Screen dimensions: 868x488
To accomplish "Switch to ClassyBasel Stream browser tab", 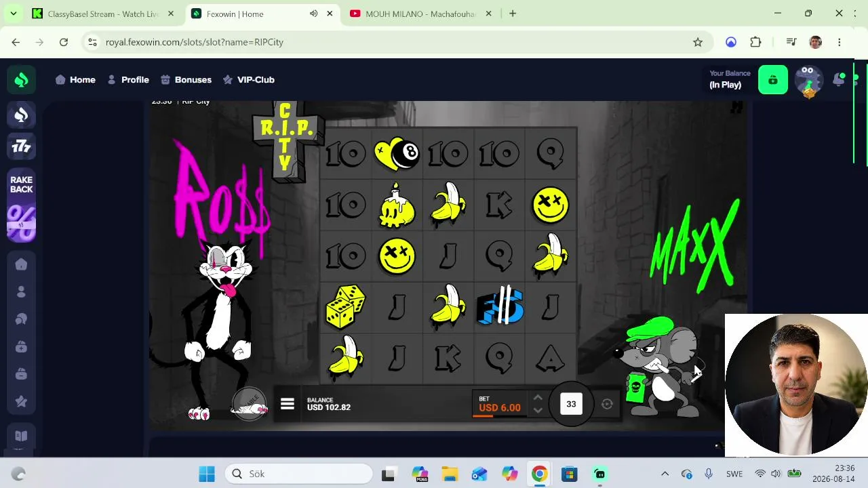I will pyautogui.click(x=103, y=14).
